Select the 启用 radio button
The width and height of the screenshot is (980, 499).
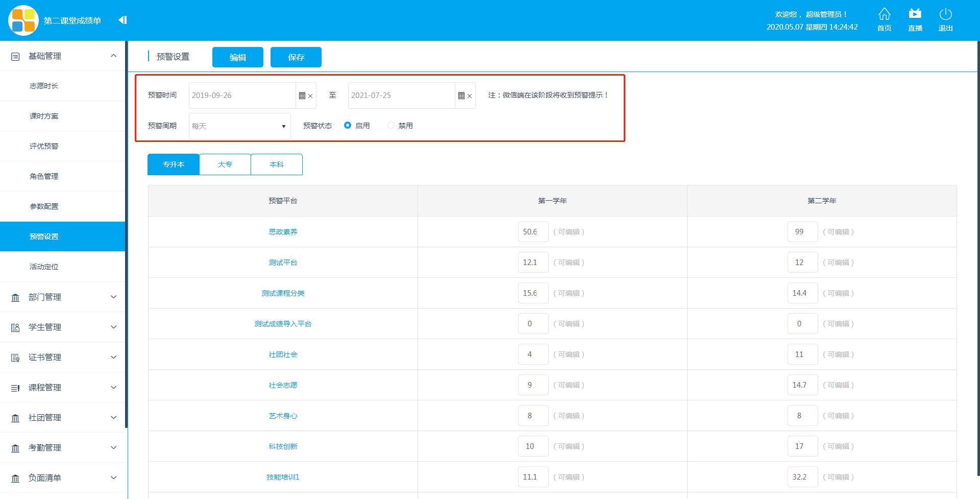pos(348,125)
